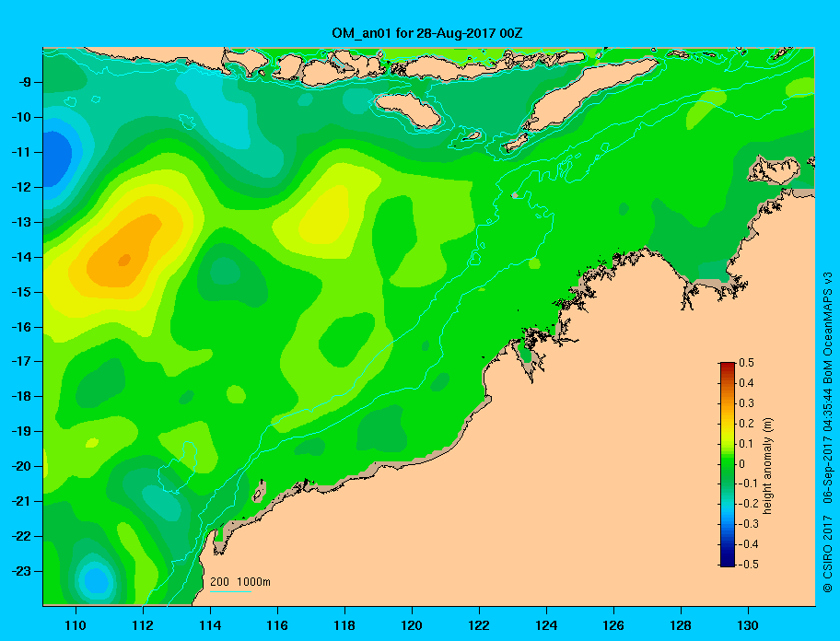Screen dimensions: 840x641
Task: Click the 0.4 label on color scale
Action: [747, 383]
